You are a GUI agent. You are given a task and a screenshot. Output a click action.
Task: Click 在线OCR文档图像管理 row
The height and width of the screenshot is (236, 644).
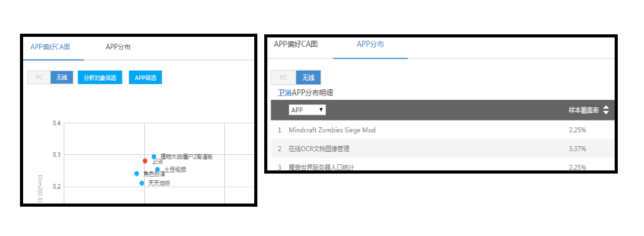pos(443,149)
